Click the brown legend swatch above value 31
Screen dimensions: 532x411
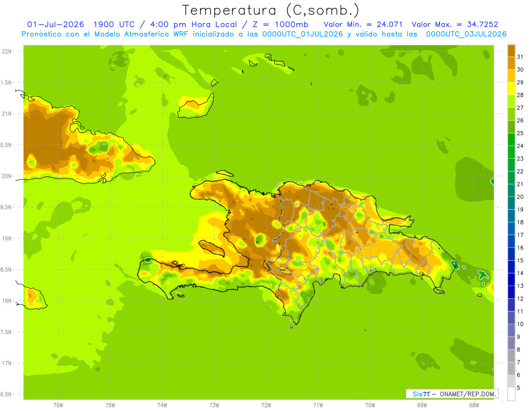pos(511,50)
